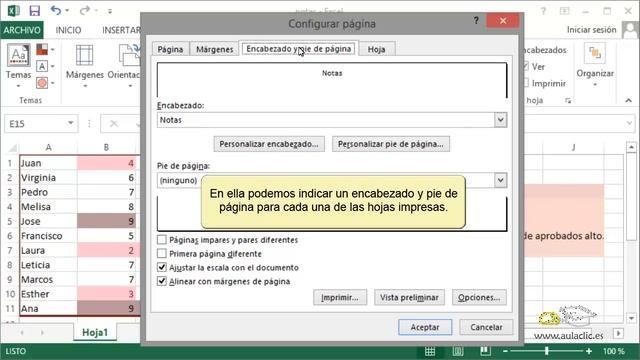Dismiss dialog with Cancelar

[486, 327]
